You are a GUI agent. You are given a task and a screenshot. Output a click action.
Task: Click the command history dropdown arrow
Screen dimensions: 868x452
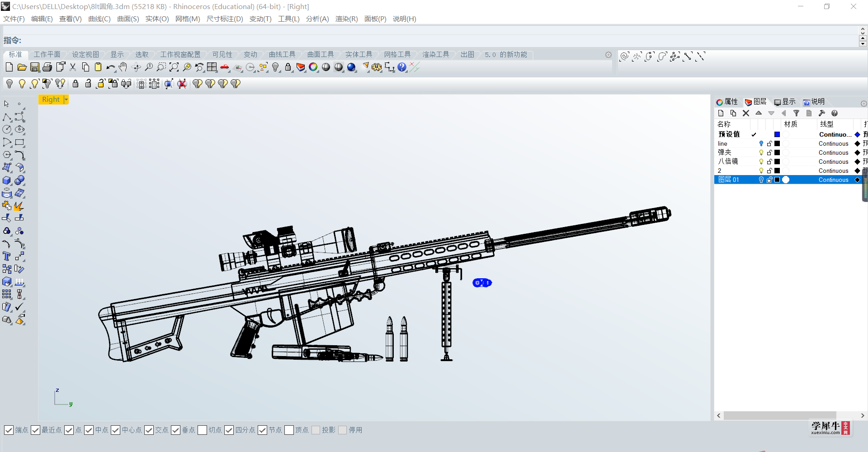pyautogui.click(x=863, y=44)
